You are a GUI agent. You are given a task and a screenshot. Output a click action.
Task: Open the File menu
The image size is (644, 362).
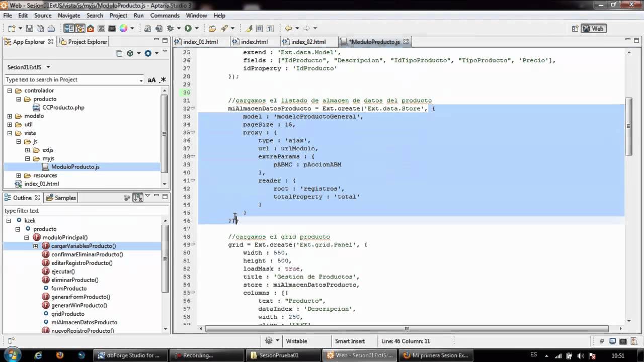click(8, 16)
